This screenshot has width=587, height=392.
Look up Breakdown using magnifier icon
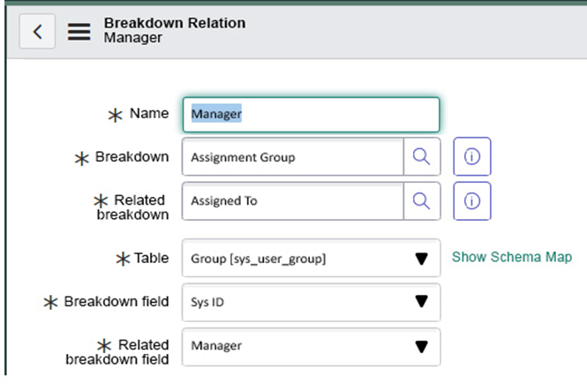coord(422,156)
